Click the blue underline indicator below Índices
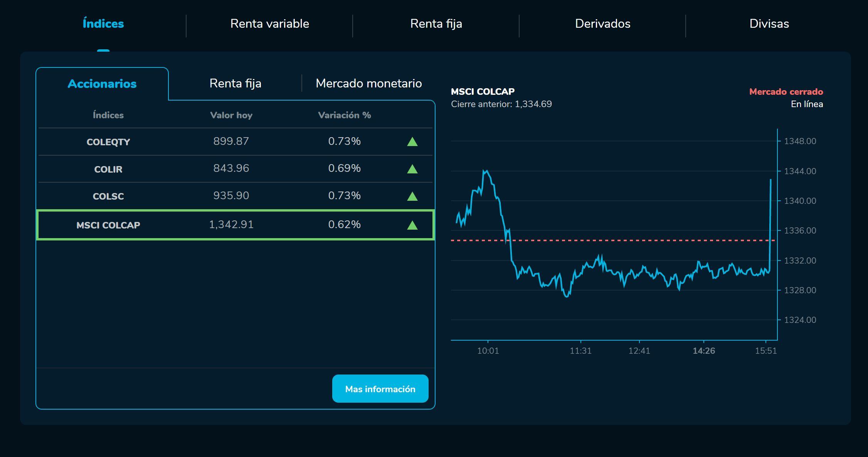Image resolution: width=868 pixels, height=457 pixels. (x=103, y=50)
